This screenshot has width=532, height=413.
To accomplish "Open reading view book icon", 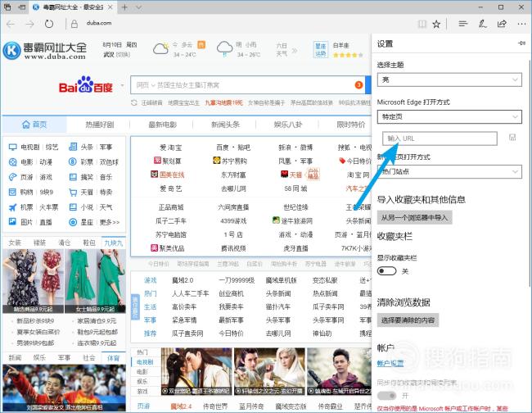I will [x=422, y=24].
